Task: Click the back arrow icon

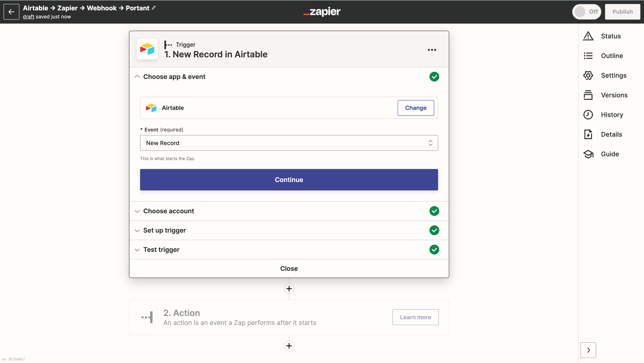Action: pyautogui.click(x=11, y=12)
